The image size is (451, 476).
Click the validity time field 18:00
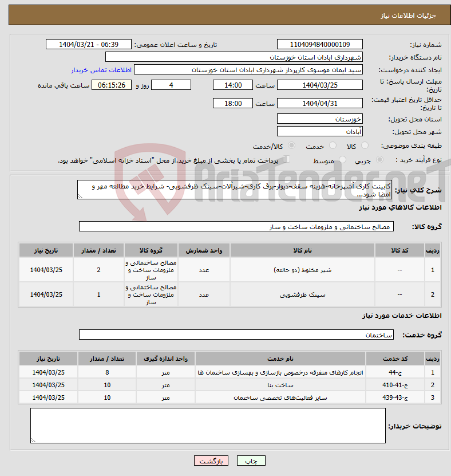(x=232, y=103)
